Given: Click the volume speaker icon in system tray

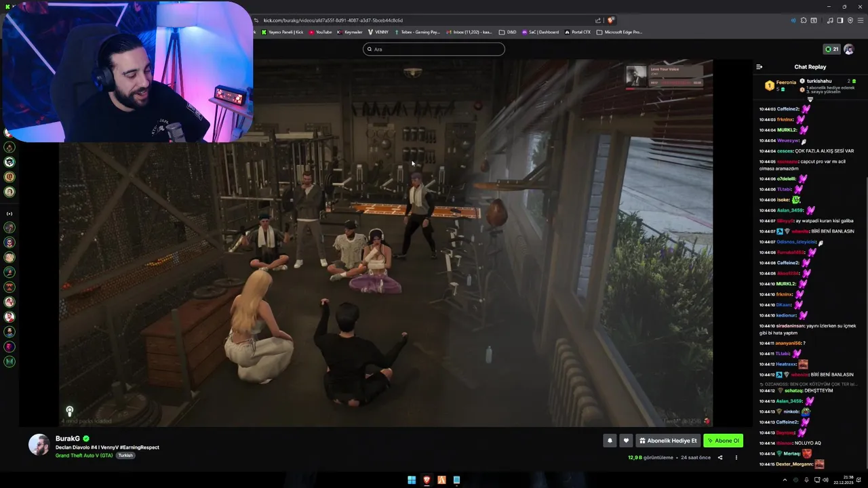Looking at the screenshot, I should pyautogui.click(x=826, y=480).
